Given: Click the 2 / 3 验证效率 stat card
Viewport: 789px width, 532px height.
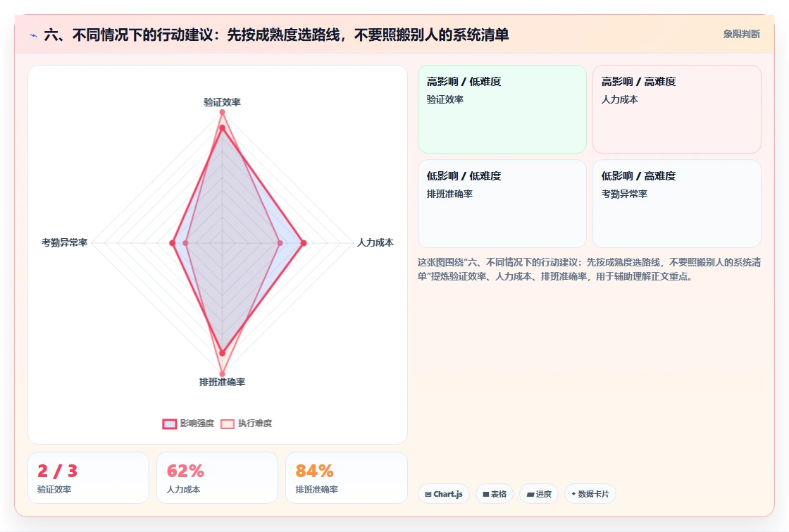Looking at the screenshot, I should click(88, 478).
